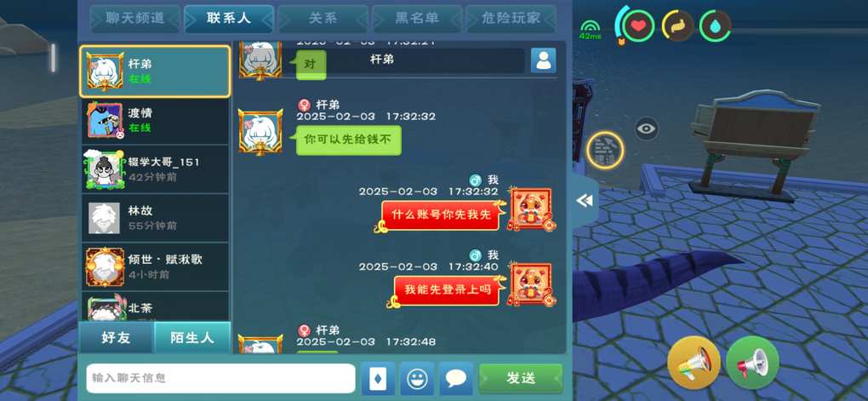Collapse chat panel with double-arrow button
Viewport: 868px width, 401px height.
(585, 201)
